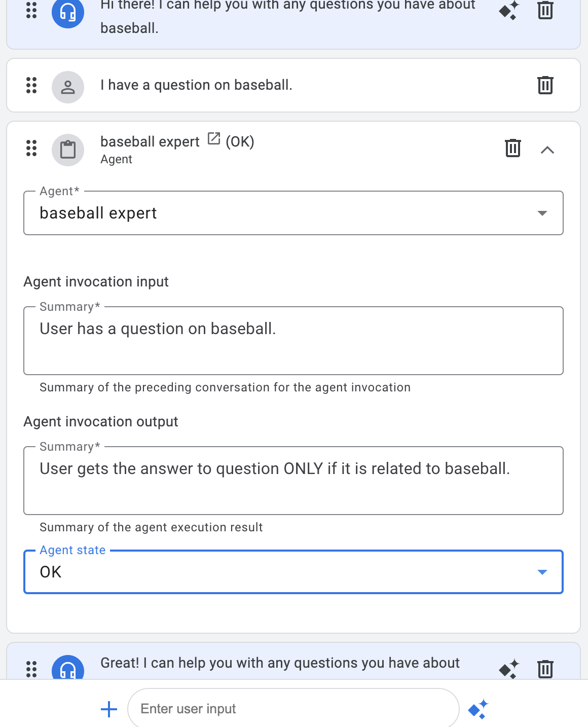Click the sparkle icon beside user input
The image size is (588, 727).
pyautogui.click(x=477, y=709)
